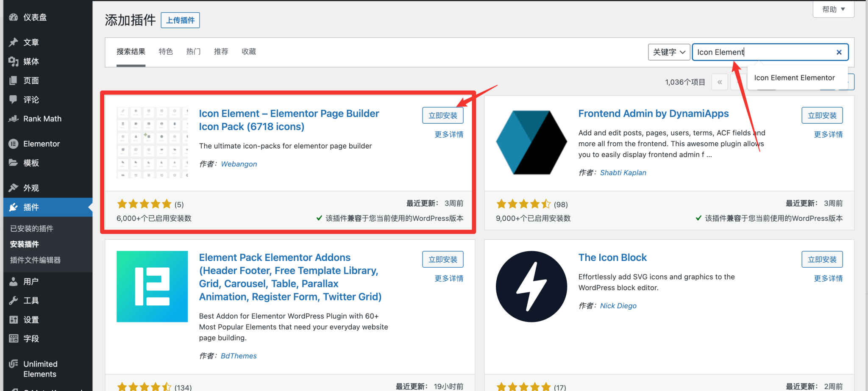Open The Icon Block title link
This screenshot has height=391, width=868.
[612, 258]
